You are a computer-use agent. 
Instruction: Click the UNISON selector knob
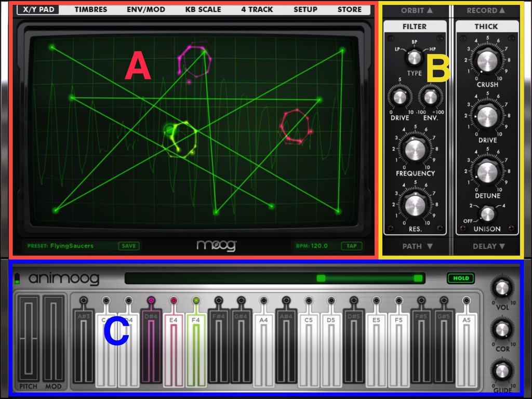487,214
